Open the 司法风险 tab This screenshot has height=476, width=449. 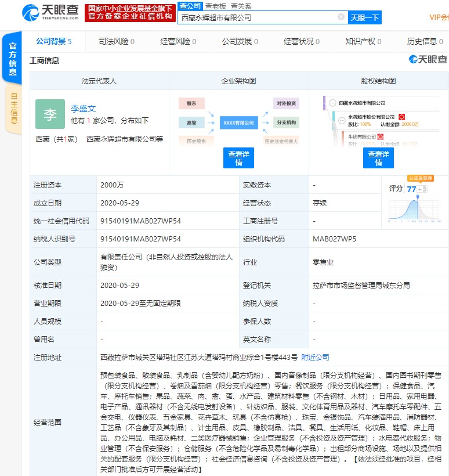point(117,41)
